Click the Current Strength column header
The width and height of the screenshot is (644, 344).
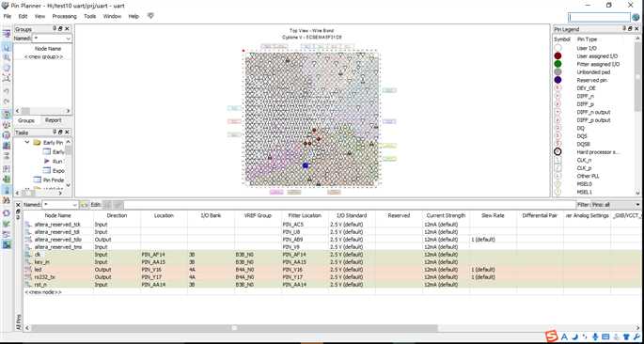click(446, 215)
